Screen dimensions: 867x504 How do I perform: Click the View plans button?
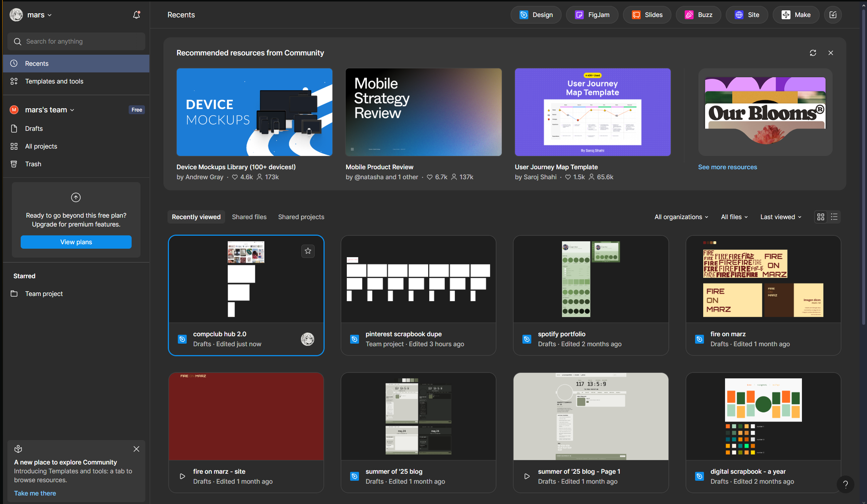[x=76, y=242]
